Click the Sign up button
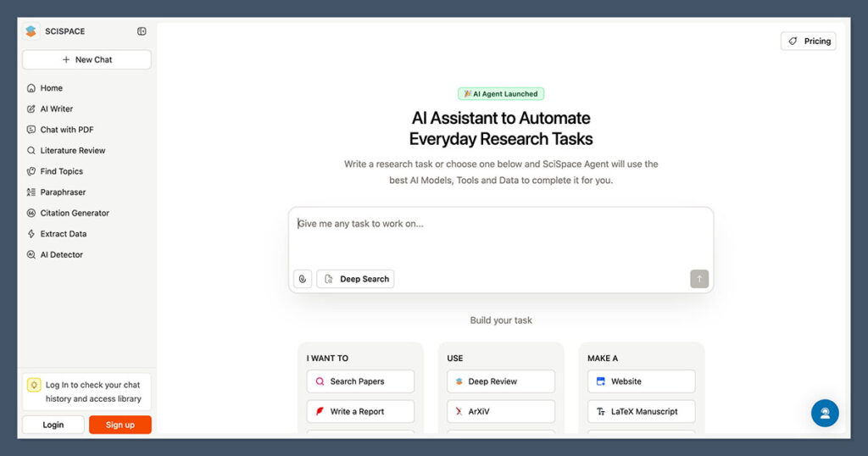The image size is (868, 456). (x=120, y=425)
